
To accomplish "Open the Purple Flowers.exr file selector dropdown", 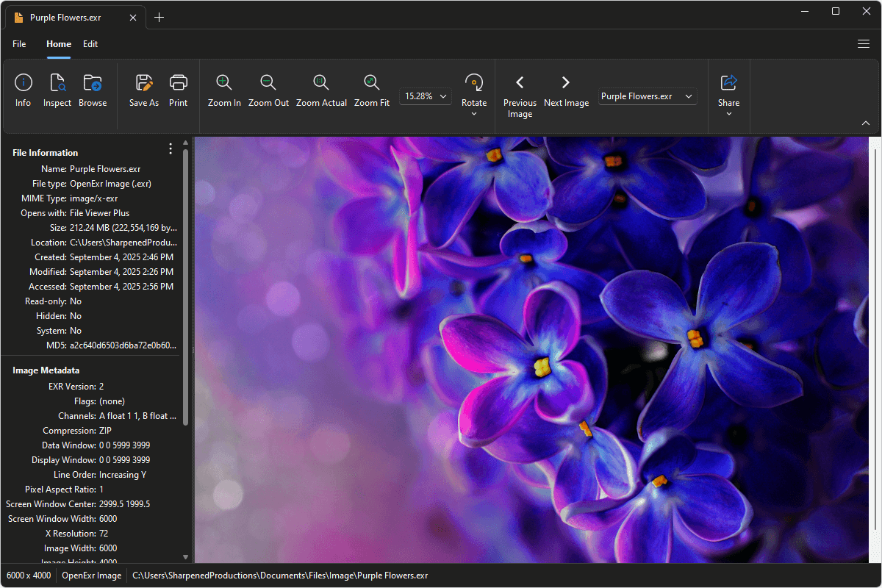I will [647, 96].
